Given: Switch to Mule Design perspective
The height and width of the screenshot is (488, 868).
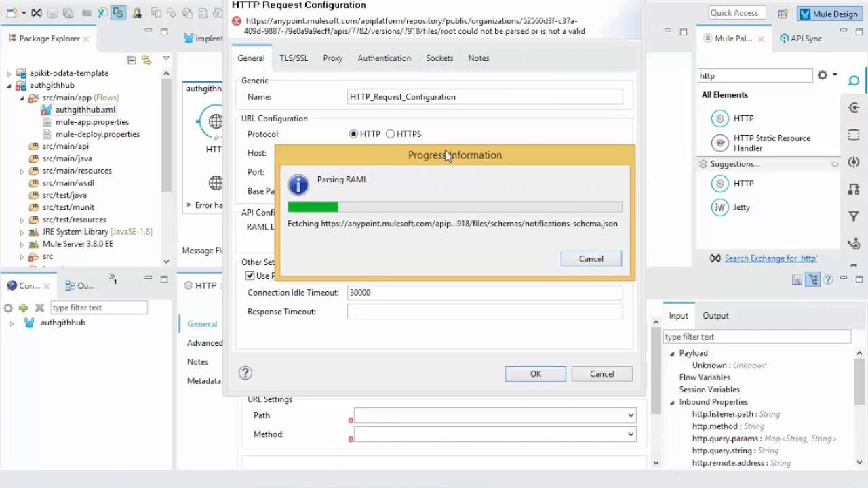Looking at the screenshot, I should tap(830, 13).
